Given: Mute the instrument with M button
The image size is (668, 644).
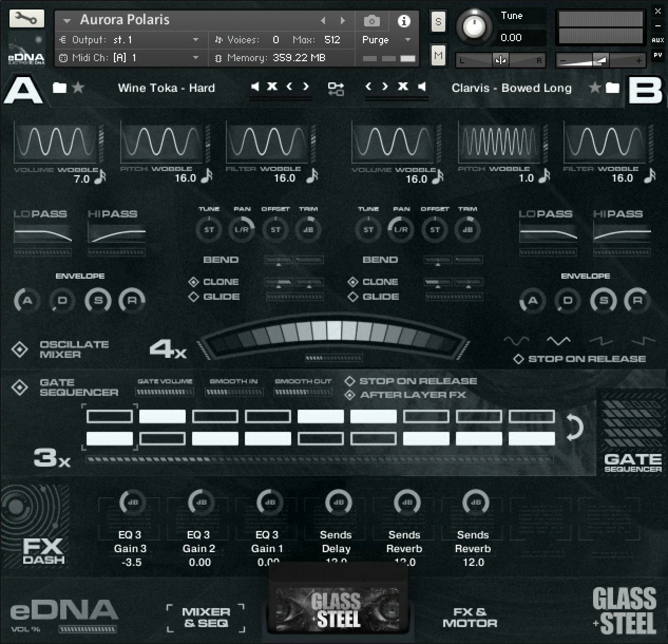Looking at the screenshot, I should pos(438,55).
